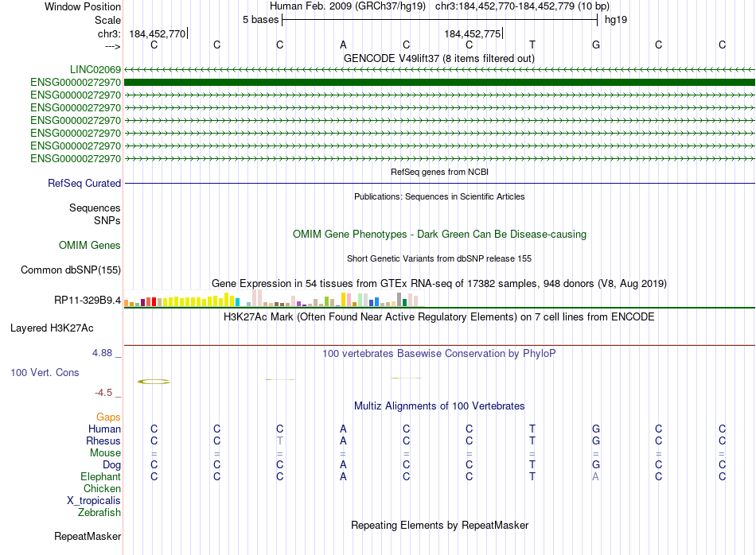Click base A in the top sequence row
Screen dimensions: 756x555
click(343, 45)
